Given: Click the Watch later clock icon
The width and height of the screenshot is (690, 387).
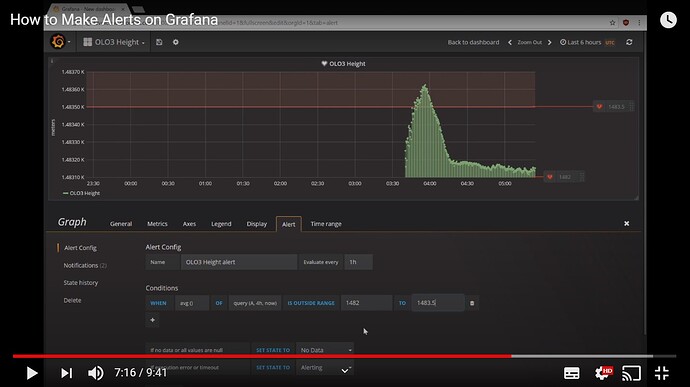Looking at the screenshot, I should pos(668,20).
